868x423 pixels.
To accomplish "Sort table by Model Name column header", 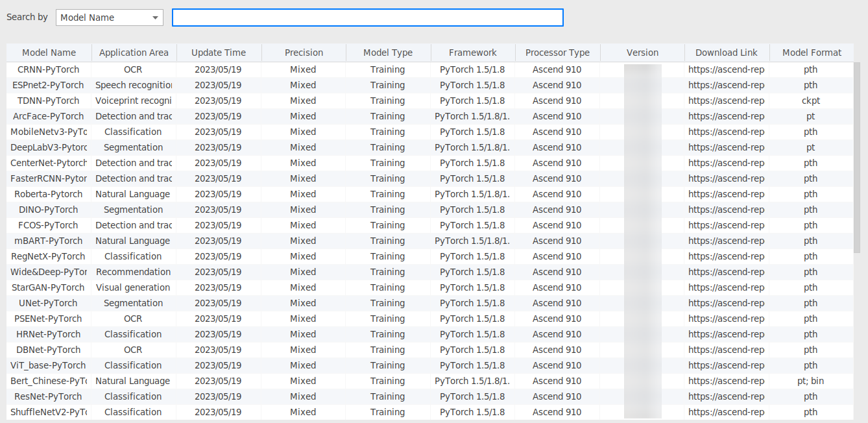I will pos(49,53).
